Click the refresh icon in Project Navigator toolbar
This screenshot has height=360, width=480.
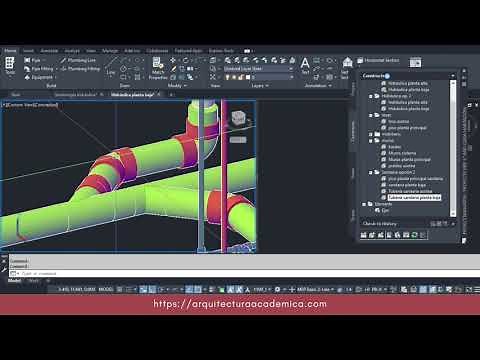[414, 235]
